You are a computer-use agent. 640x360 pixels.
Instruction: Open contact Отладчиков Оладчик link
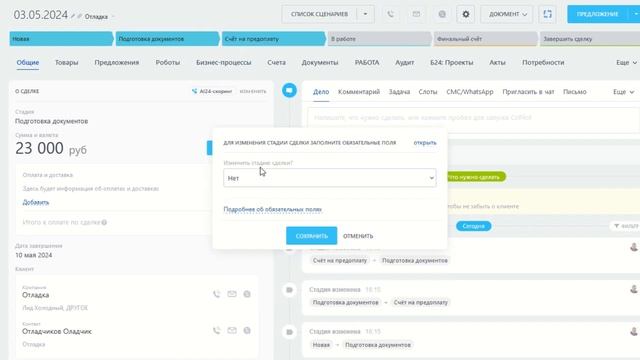point(57,331)
